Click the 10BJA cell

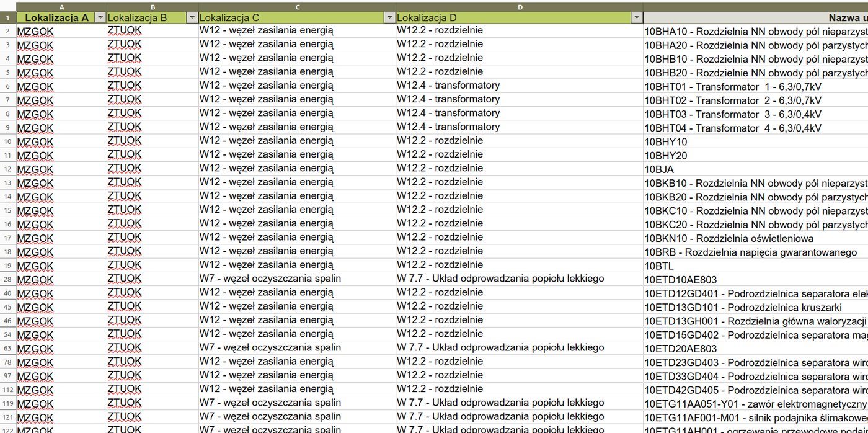(x=755, y=169)
